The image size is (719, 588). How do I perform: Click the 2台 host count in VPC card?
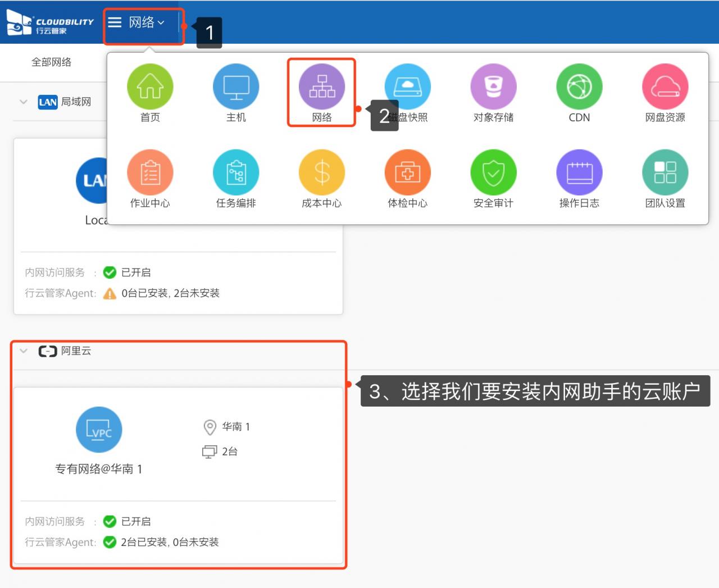pos(229,452)
